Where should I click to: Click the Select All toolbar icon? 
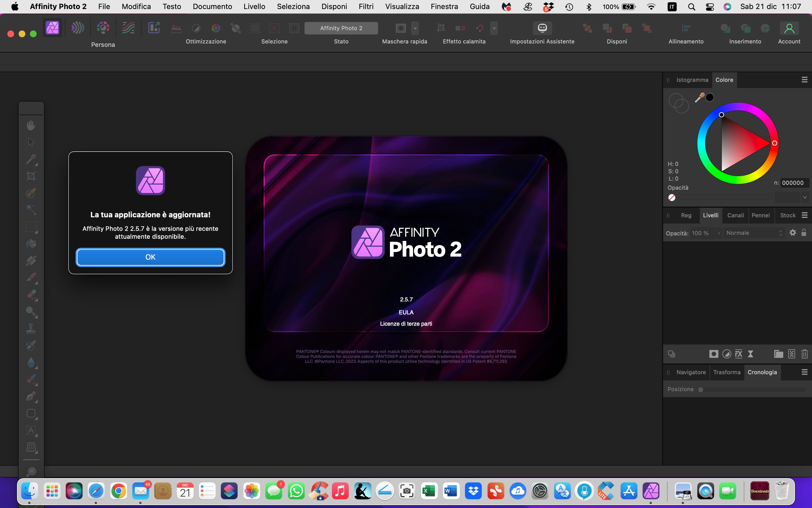coord(255,28)
